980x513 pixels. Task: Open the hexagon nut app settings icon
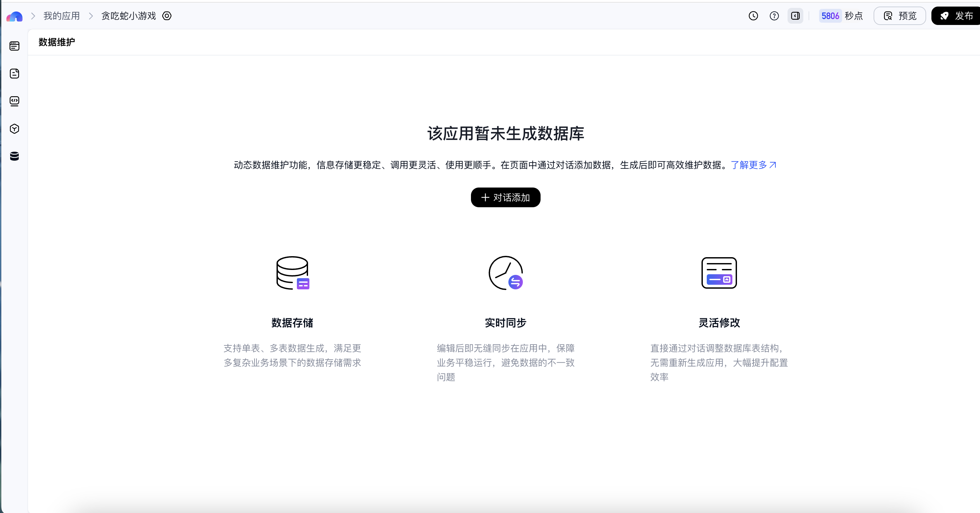pyautogui.click(x=167, y=16)
